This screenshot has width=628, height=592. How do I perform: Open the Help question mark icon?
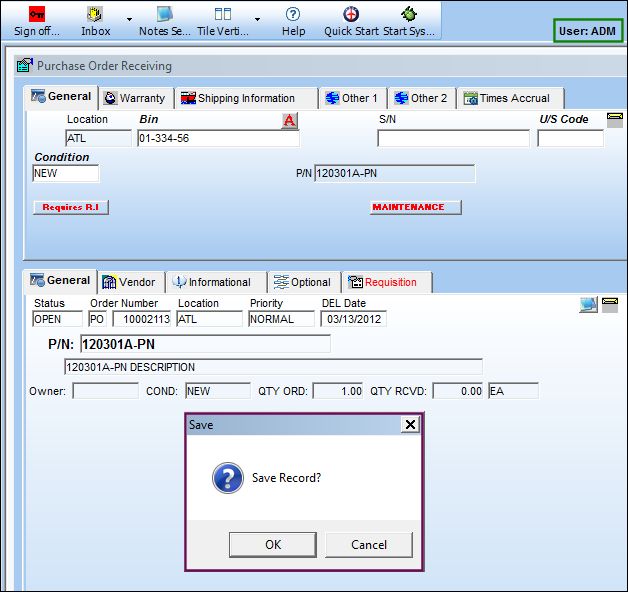293,14
